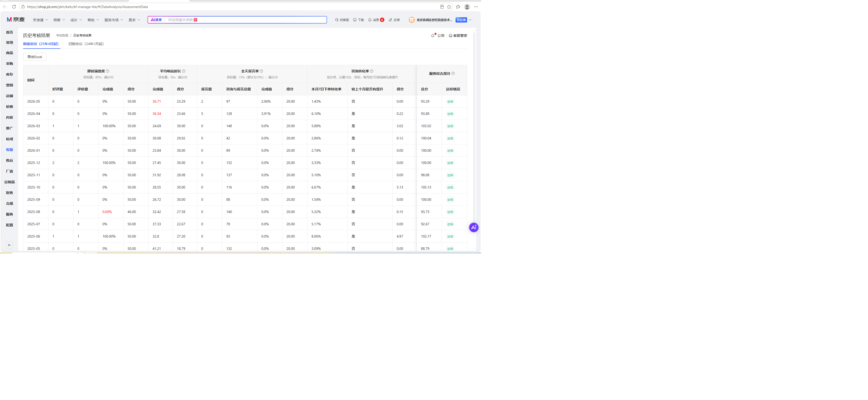Screen dimensions: 868x400
Task: Click the browser address bar URL
Action: pos(87,7)
